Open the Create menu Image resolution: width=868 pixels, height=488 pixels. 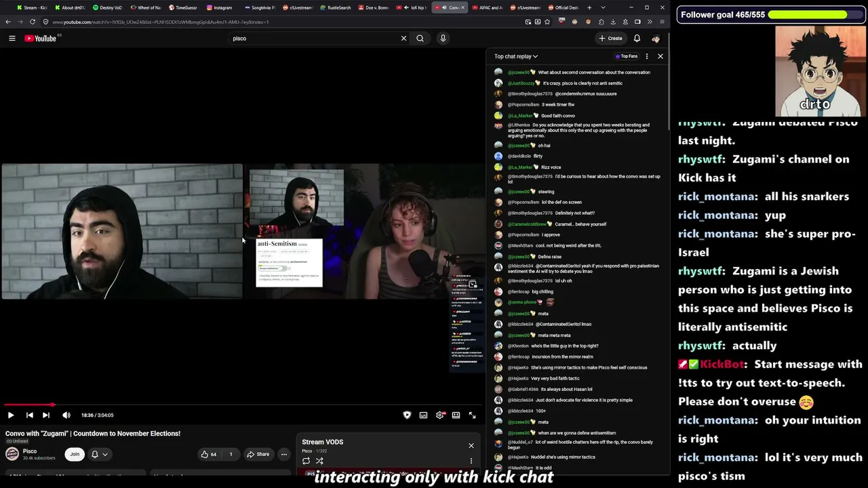tap(610, 39)
